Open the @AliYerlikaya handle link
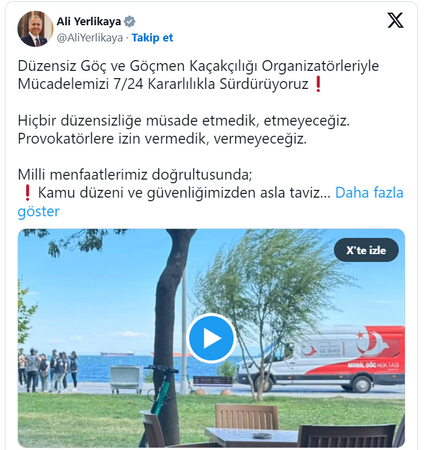Screen dimensions: 433x450 (90, 38)
